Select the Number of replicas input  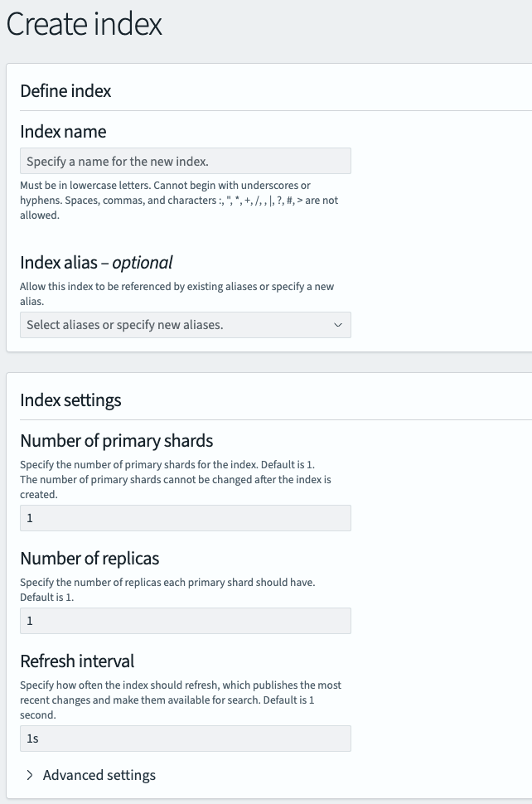(185, 621)
